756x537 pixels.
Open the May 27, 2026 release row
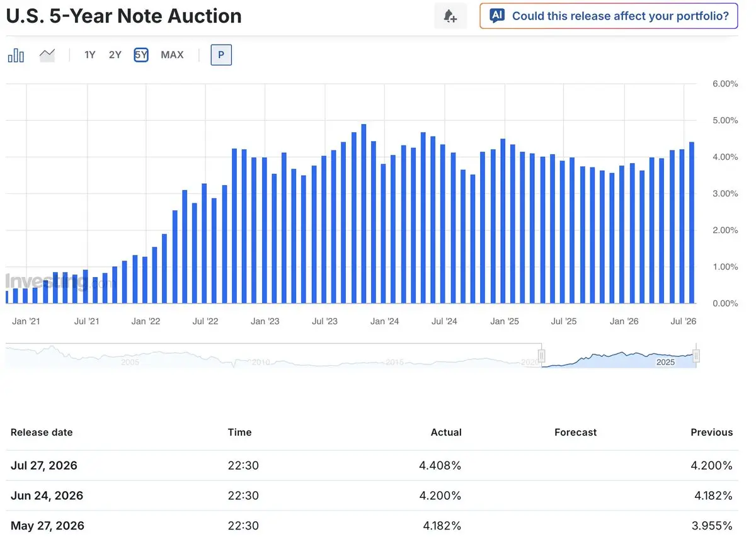[372, 524]
